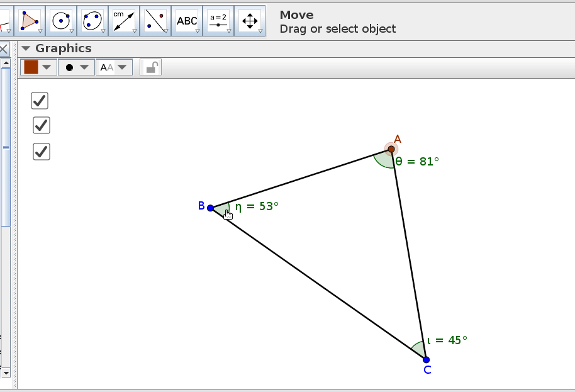Click the left panel scroll up arrow
This screenshot has width=575, height=392.
pyautogui.click(x=6, y=64)
